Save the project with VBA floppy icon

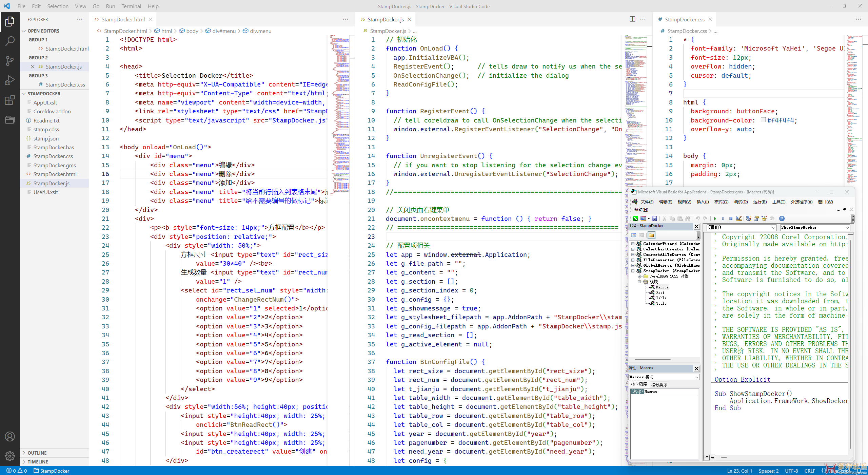click(x=655, y=218)
